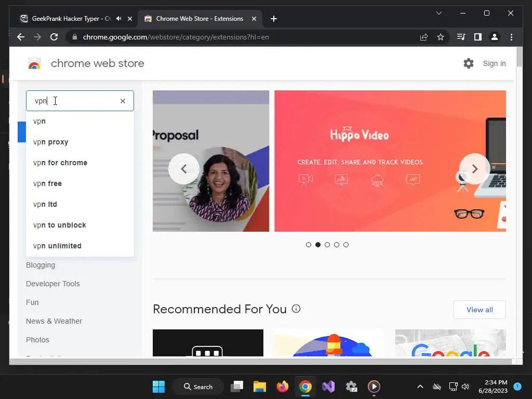Screen dimensions: 532x399
Task: Open the tab search dropdown chevron
Action: 438,13
